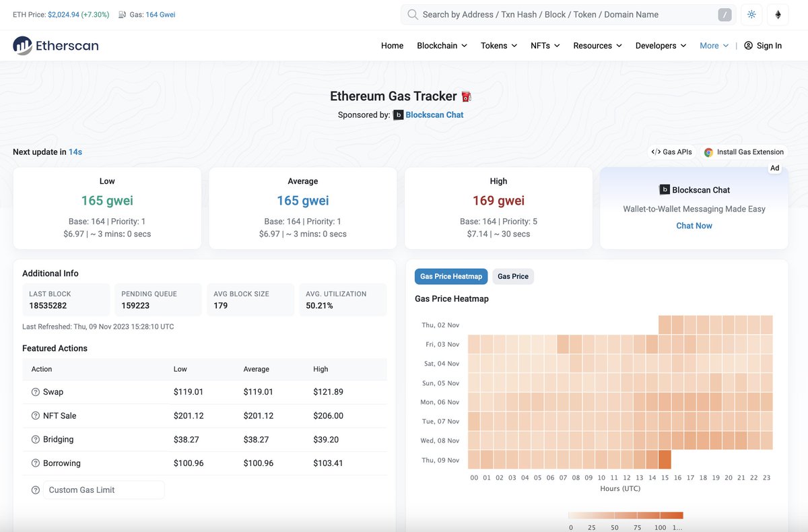Click the Low 165 gwei value
808x532 pixels.
(x=107, y=201)
